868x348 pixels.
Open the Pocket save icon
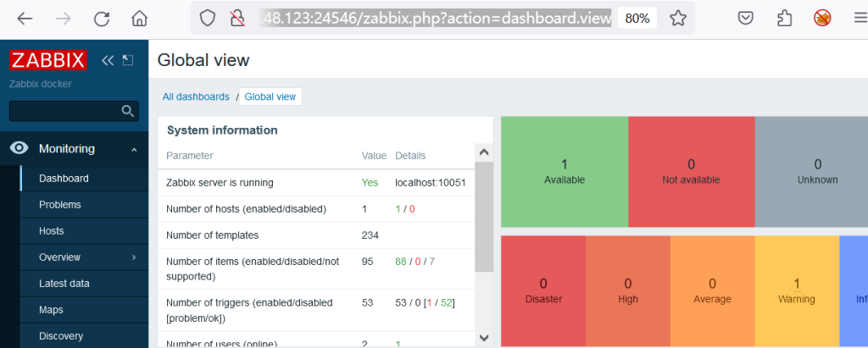click(x=746, y=19)
